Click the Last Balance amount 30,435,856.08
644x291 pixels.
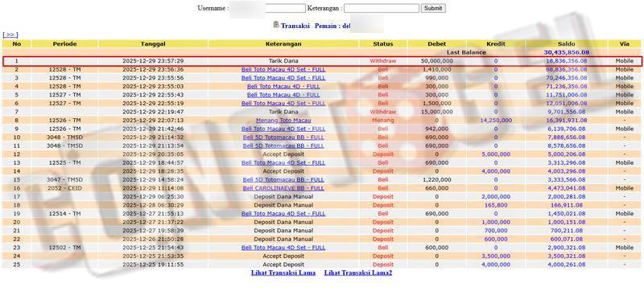click(567, 52)
